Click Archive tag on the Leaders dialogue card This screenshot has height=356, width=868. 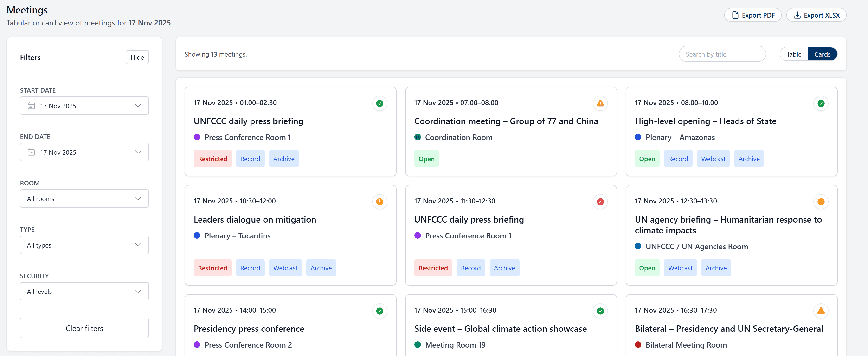[321, 268]
